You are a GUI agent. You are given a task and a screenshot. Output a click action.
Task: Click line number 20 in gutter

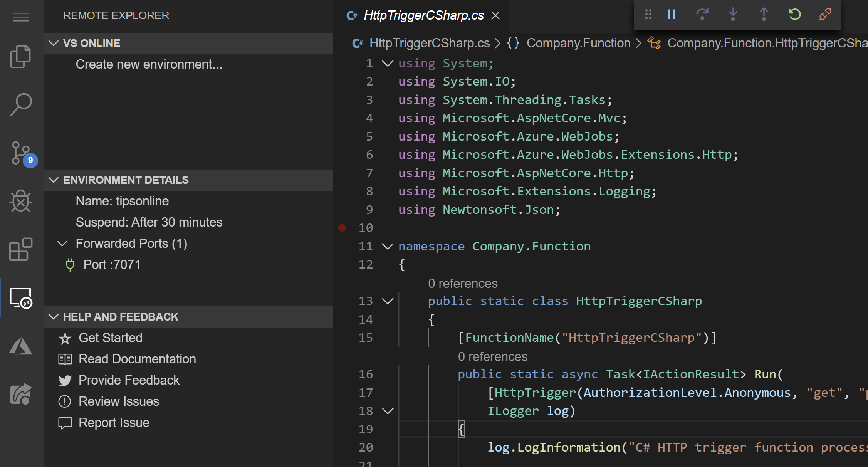366,447
